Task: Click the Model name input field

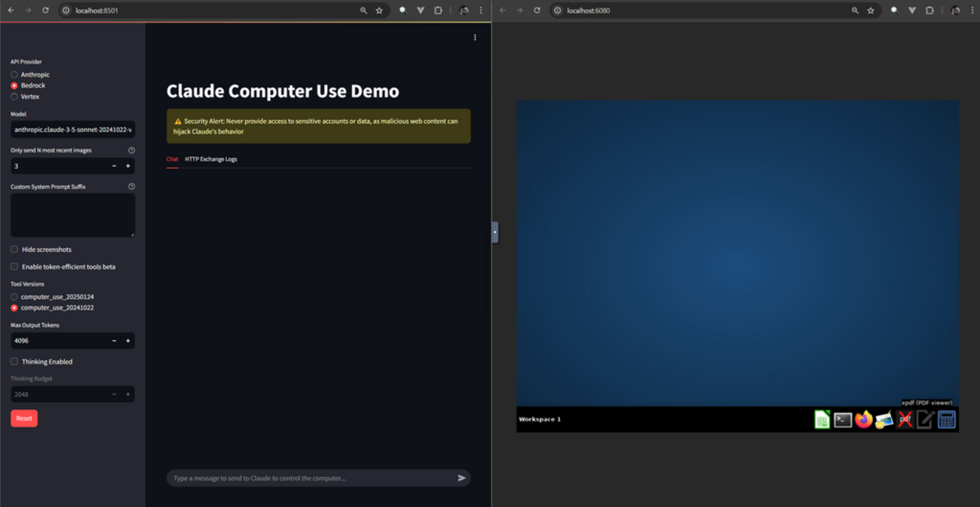Action: click(x=72, y=130)
